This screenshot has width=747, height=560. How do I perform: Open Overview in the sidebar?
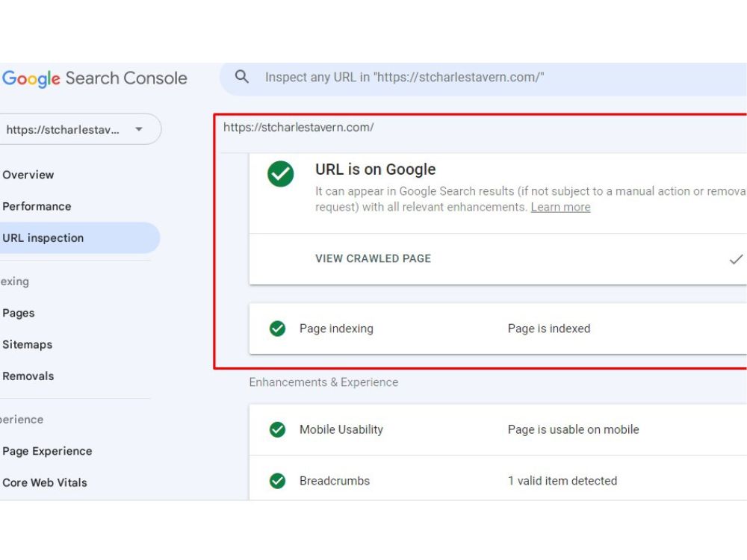(x=28, y=175)
